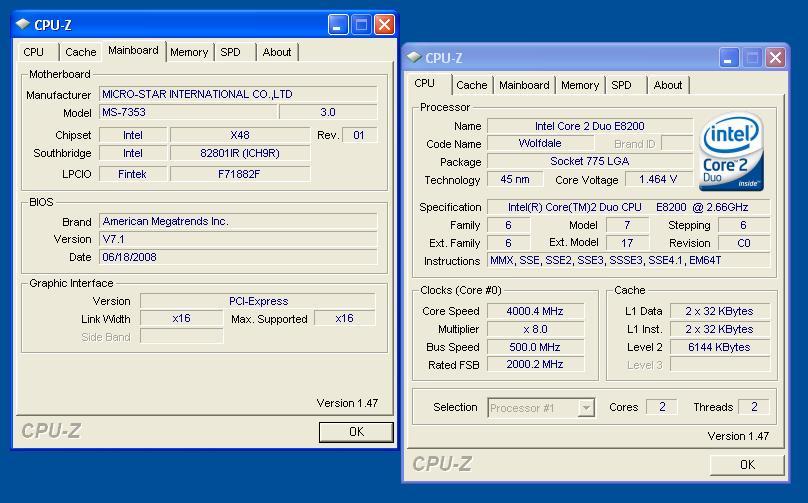Open Memory tab in right window
The height and width of the screenshot is (503, 808).
580,85
